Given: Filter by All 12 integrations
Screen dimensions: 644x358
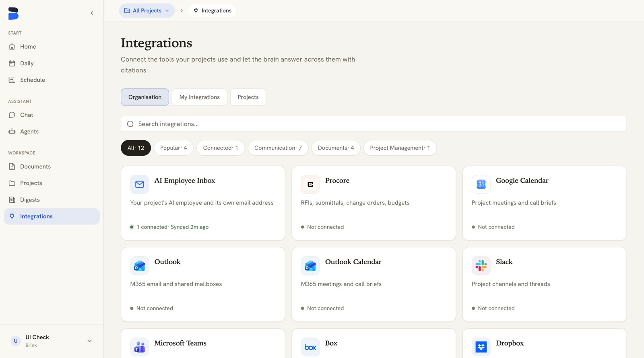Looking at the screenshot, I should [136, 148].
